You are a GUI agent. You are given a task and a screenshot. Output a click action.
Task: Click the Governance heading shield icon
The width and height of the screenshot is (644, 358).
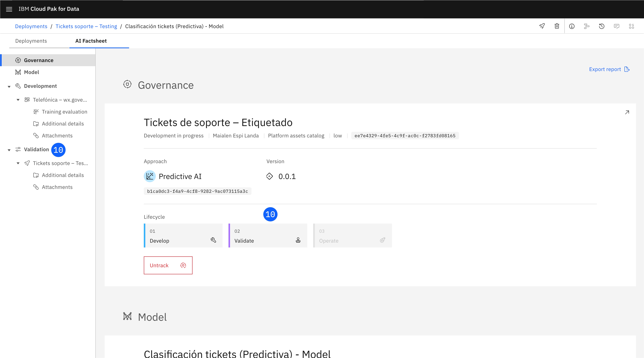[x=127, y=84]
